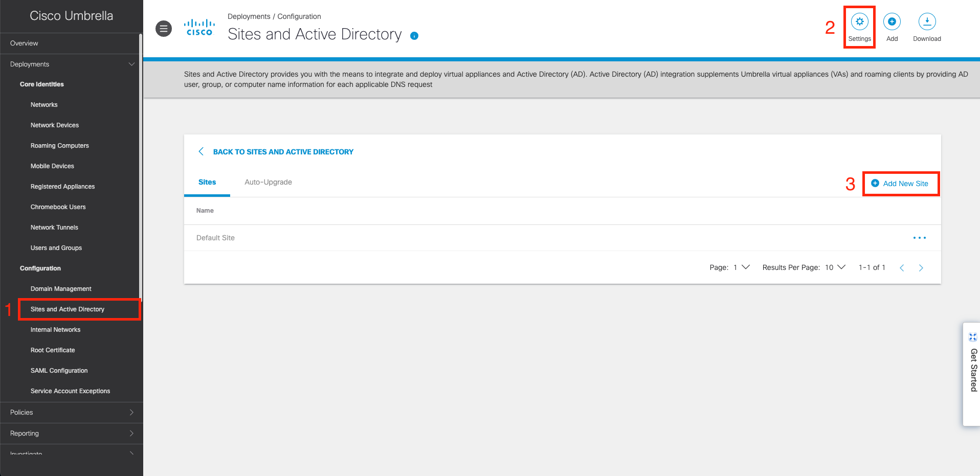Switch to the Auto-Upgrade tab
This screenshot has height=476, width=980.
click(x=268, y=182)
